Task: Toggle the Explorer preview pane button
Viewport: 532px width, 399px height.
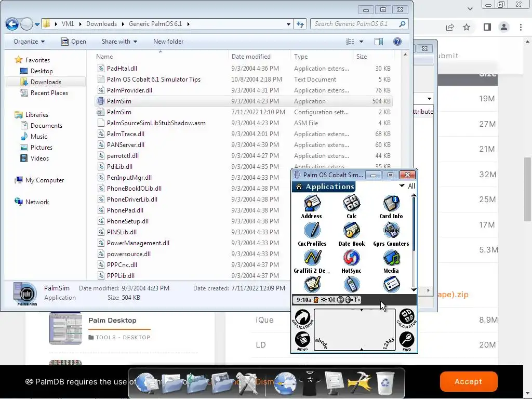Action: [379, 42]
